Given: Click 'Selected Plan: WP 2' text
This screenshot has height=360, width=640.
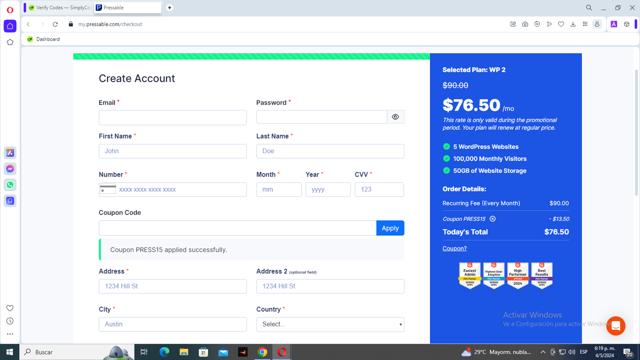Looking at the screenshot, I should pyautogui.click(x=474, y=70).
